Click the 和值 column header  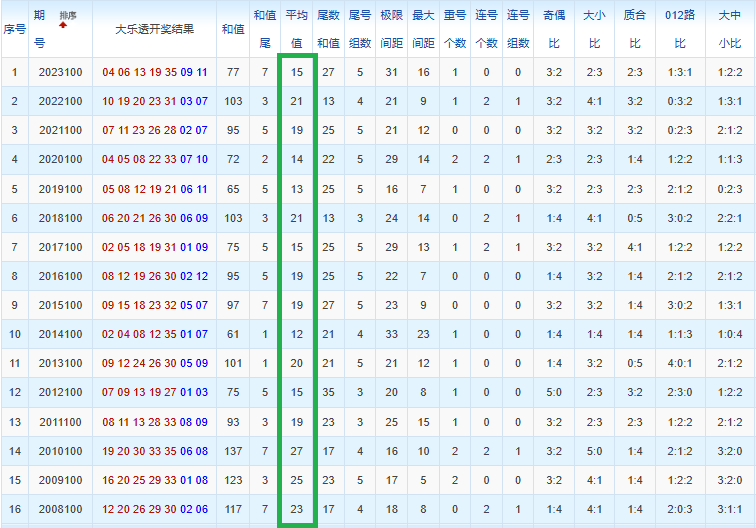click(x=233, y=29)
